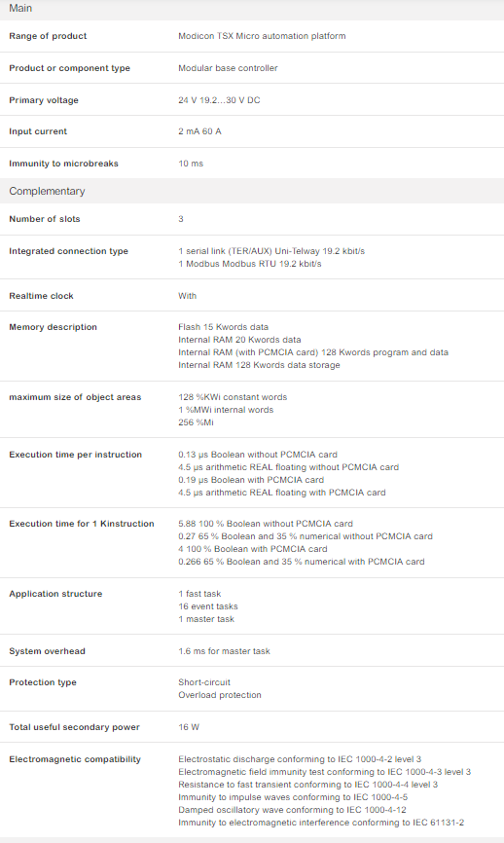Select the Integrated connection type label
504x843 pixels.
pyautogui.click(x=69, y=251)
